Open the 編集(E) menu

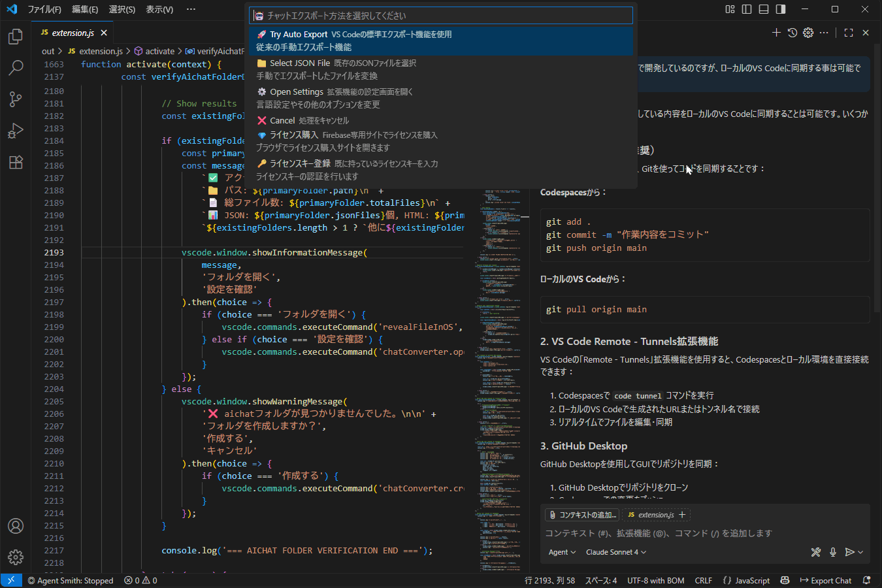click(85, 9)
